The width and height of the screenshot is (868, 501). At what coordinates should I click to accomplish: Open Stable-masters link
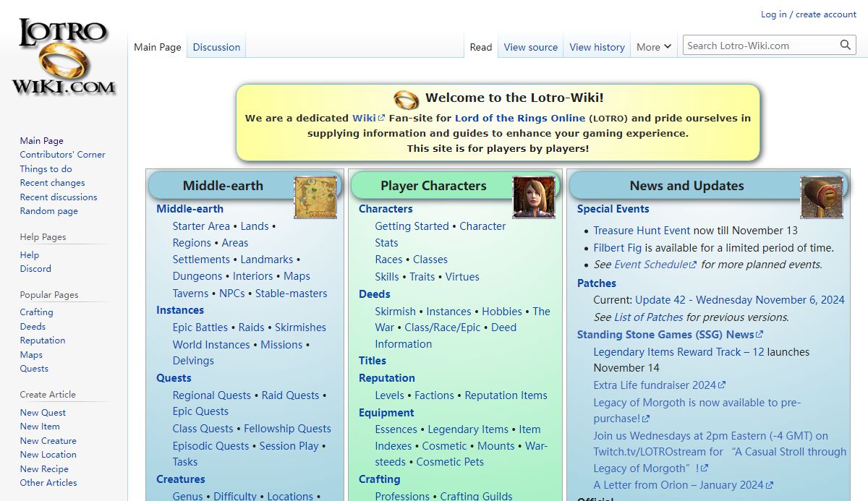coord(292,294)
